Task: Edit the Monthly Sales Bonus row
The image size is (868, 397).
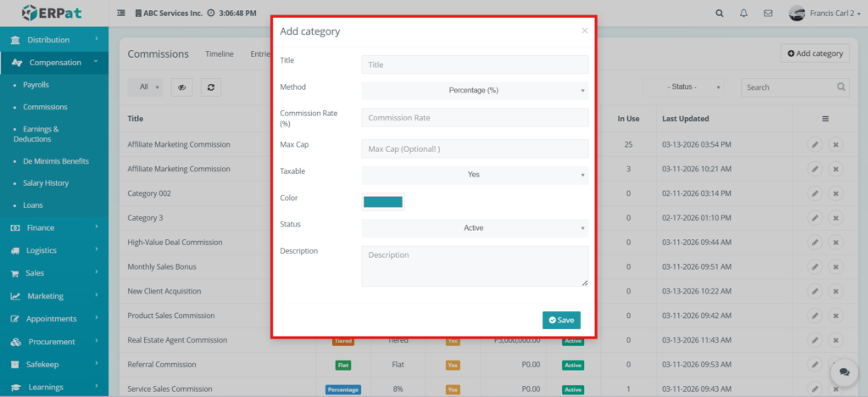Action: click(x=815, y=266)
